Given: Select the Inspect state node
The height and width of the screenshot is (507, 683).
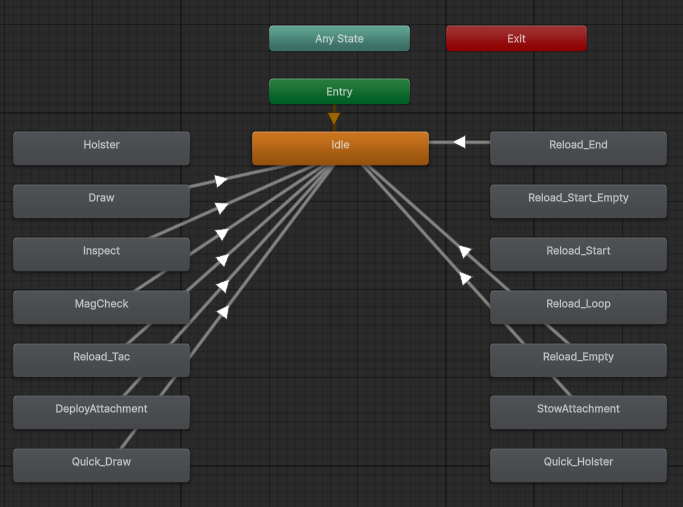Looking at the screenshot, I should point(101,254).
